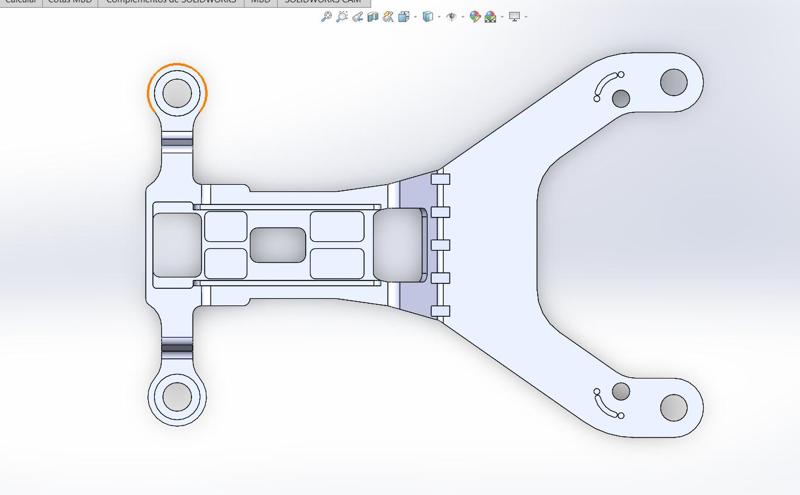800x495 pixels.
Task: Click the Zoom to Fit magnifier icon
Action: [327, 17]
